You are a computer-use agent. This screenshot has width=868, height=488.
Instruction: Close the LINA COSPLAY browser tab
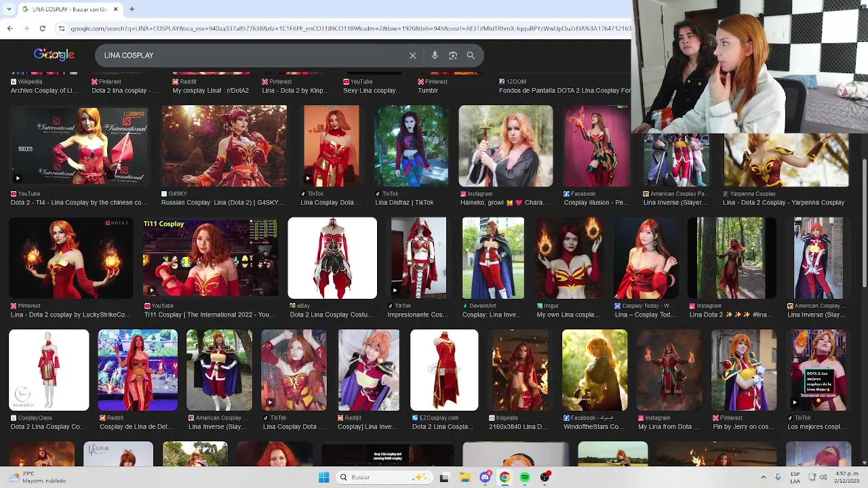point(115,9)
